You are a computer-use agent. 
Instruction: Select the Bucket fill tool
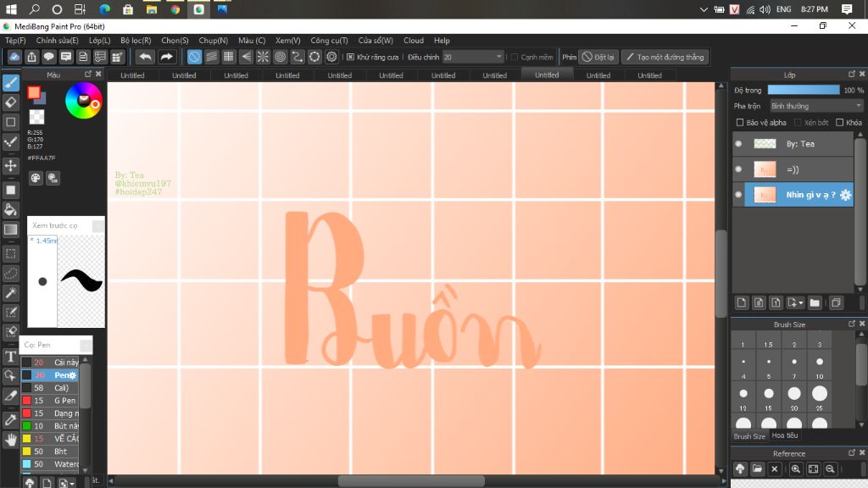[x=10, y=210]
